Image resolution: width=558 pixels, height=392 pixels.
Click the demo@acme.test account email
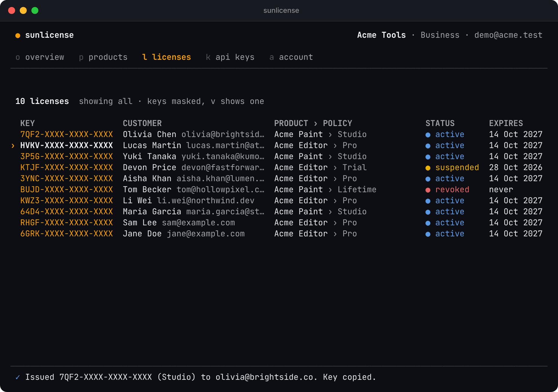coord(508,35)
